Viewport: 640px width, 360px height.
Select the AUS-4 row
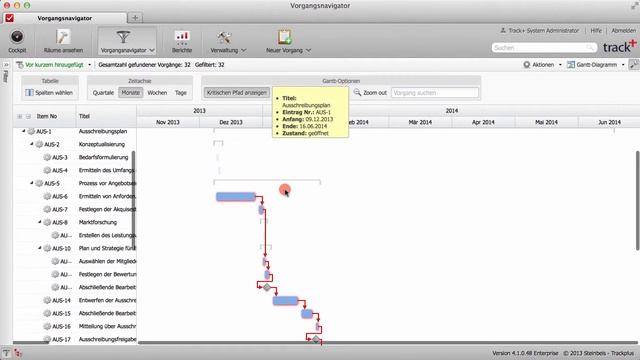coord(75,170)
